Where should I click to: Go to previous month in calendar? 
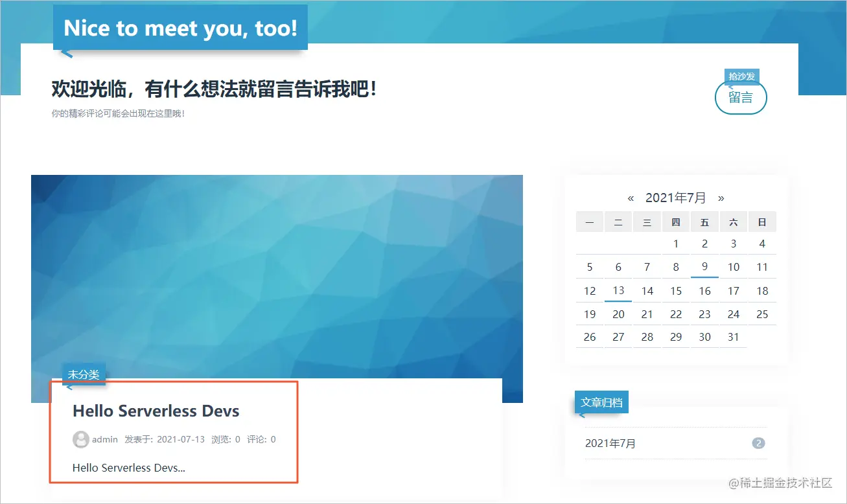click(631, 198)
